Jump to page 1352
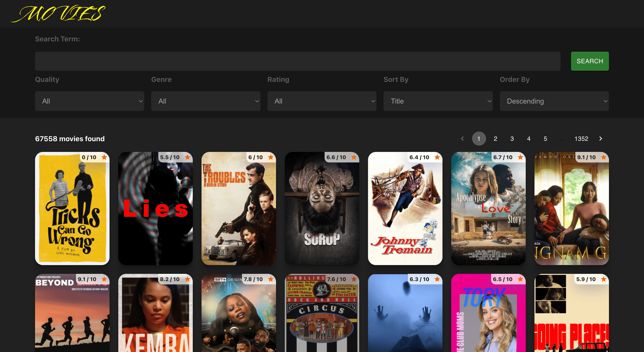This screenshot has height=352, width=644. click(x=581, y=138)
